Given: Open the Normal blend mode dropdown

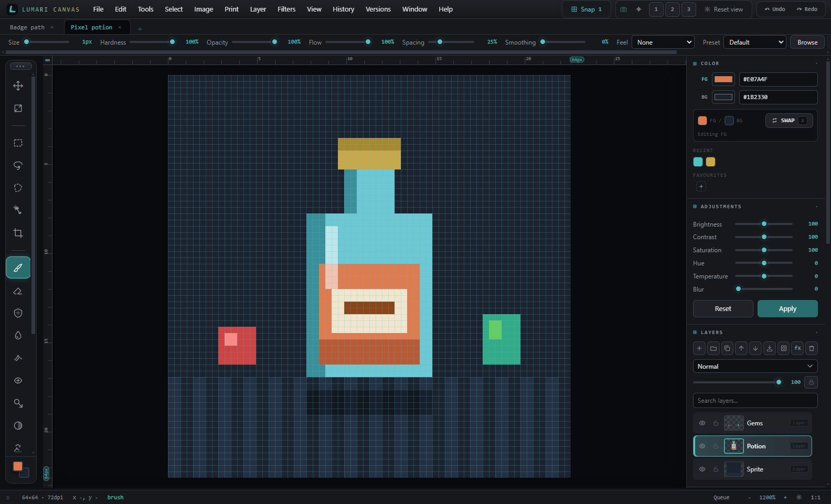Looking at the screenshot, I should (x=755, y=367).
